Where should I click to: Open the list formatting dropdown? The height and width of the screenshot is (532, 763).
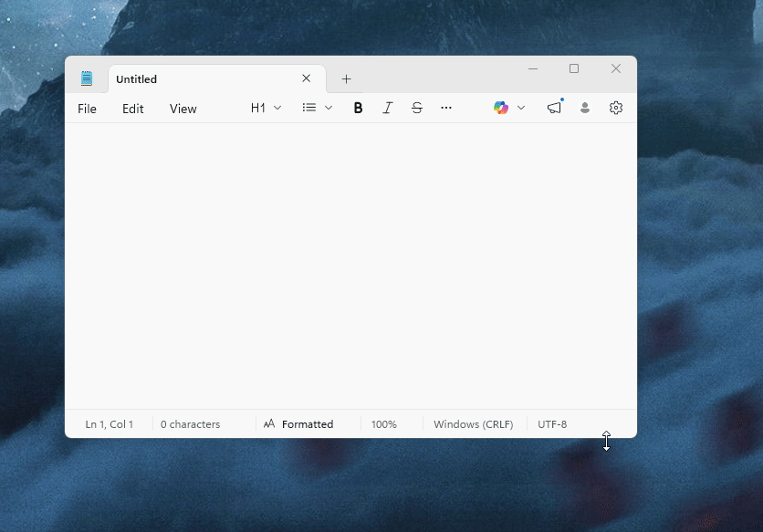click(x=317, y=108)
